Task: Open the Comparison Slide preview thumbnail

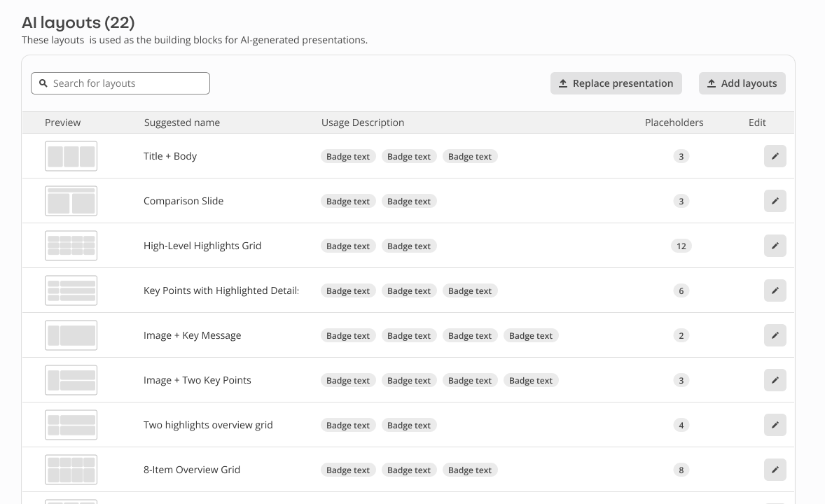Action: pyautogui.click(x=71, y=201)
